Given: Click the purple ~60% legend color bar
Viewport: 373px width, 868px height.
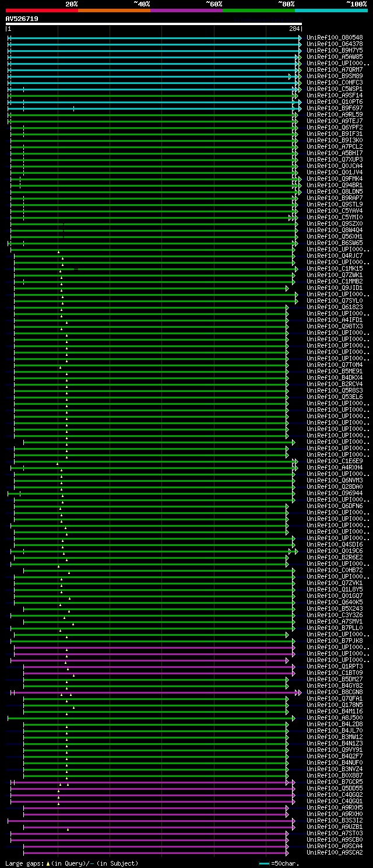Looking at the screenshot, I should 186,10.
